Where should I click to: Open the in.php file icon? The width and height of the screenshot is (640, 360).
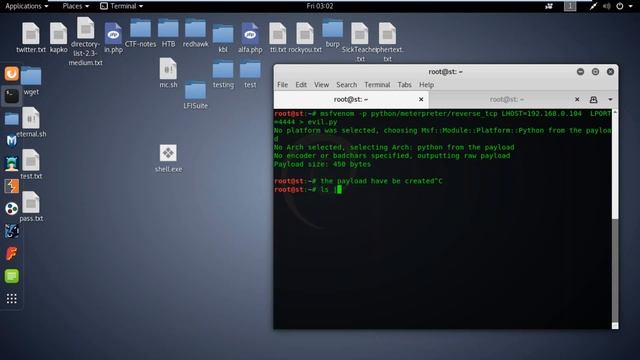[113, 33]
